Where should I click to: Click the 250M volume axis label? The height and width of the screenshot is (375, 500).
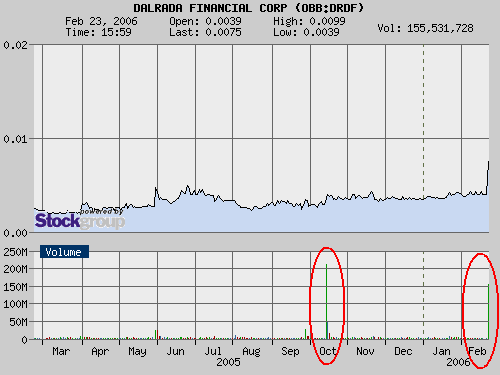[x=15, y=252]
